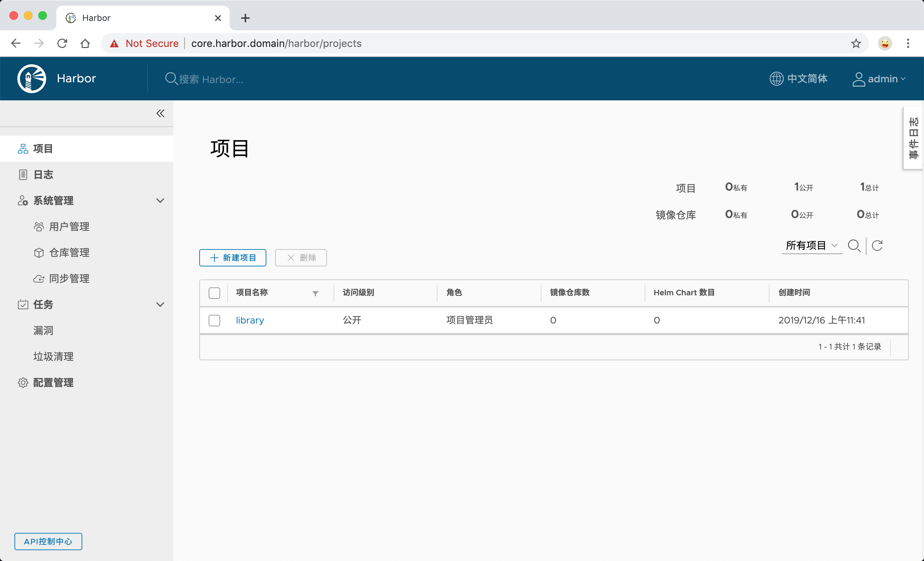Screen dimensions: 924x561
Task: Select the 用户管理 user icon
Action: coord(69,226)
